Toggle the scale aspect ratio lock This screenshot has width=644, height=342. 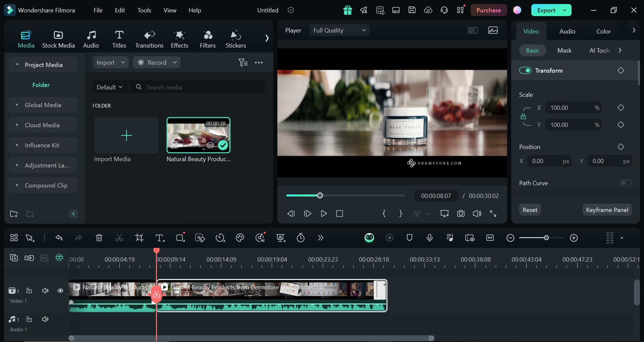click(523, 116)
